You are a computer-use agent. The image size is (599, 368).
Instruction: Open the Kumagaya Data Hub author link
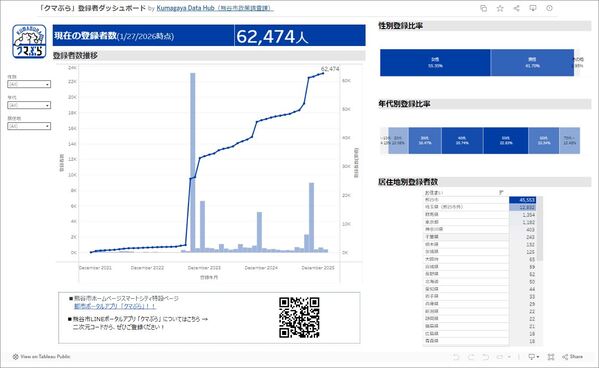[x=215, y=8]
